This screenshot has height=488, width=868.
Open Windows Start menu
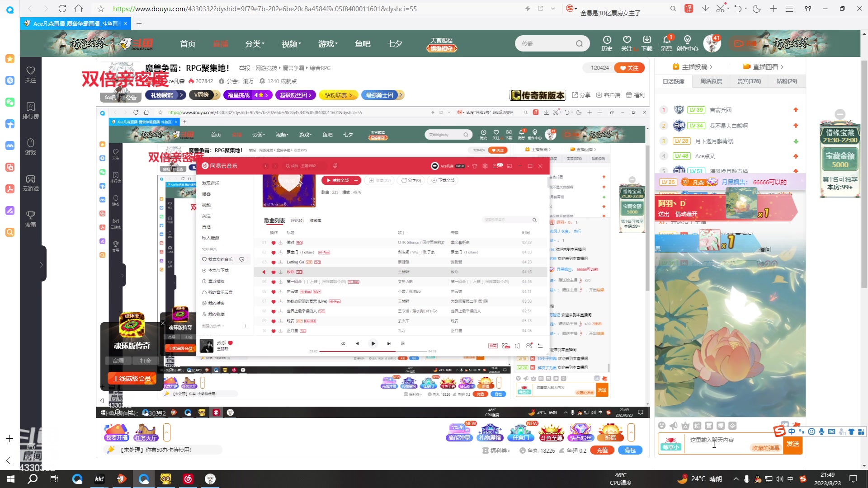coord(11,479)
